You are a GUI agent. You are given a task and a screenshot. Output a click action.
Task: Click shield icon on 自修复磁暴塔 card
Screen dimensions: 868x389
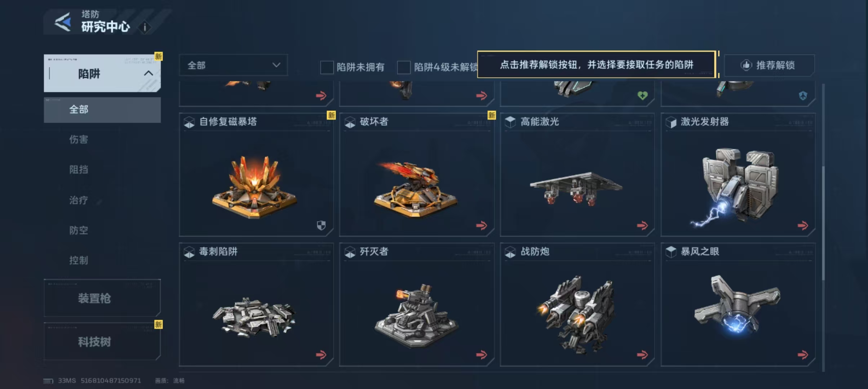321,225
